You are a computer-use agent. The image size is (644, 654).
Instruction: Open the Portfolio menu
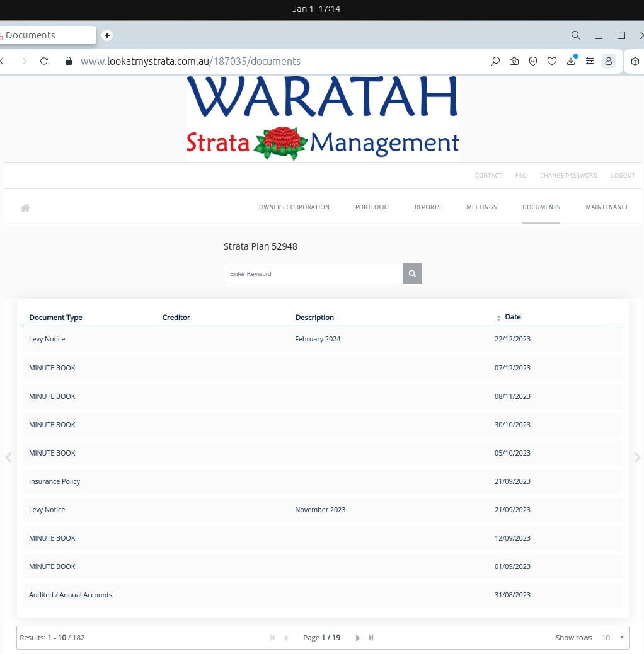tap(372, 207)
